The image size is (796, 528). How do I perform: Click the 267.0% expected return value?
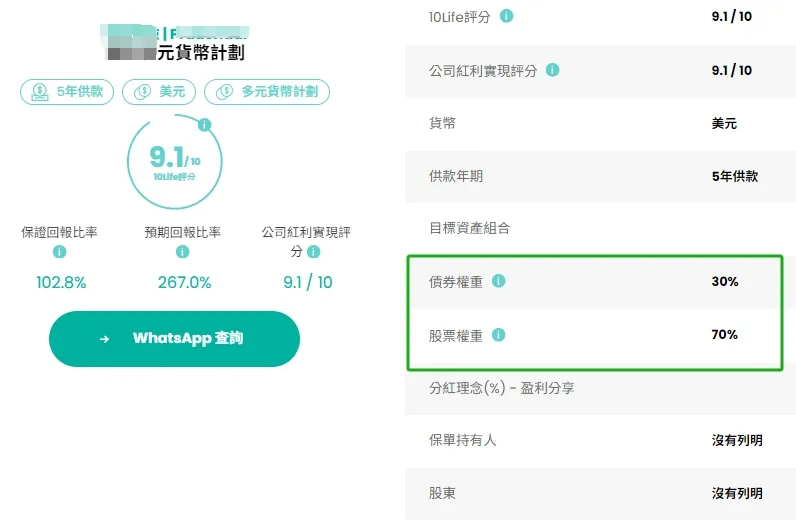click(185, 283)
